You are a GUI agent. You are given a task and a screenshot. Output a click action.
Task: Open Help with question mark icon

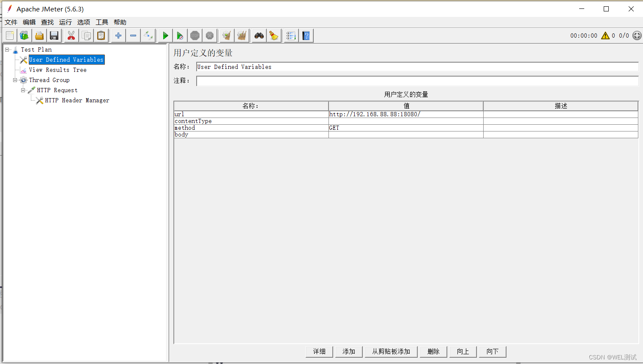tap(306, 36)
